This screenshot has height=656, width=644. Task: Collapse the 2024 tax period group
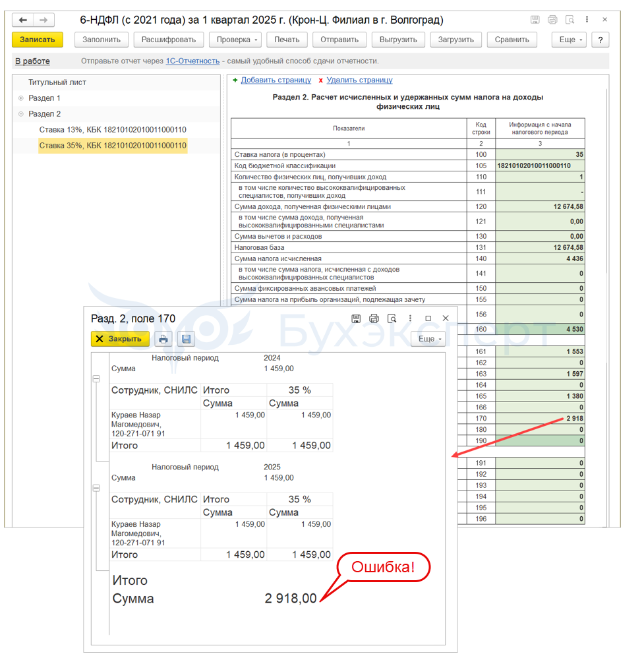pyautogui.click(x=96, y=379)
